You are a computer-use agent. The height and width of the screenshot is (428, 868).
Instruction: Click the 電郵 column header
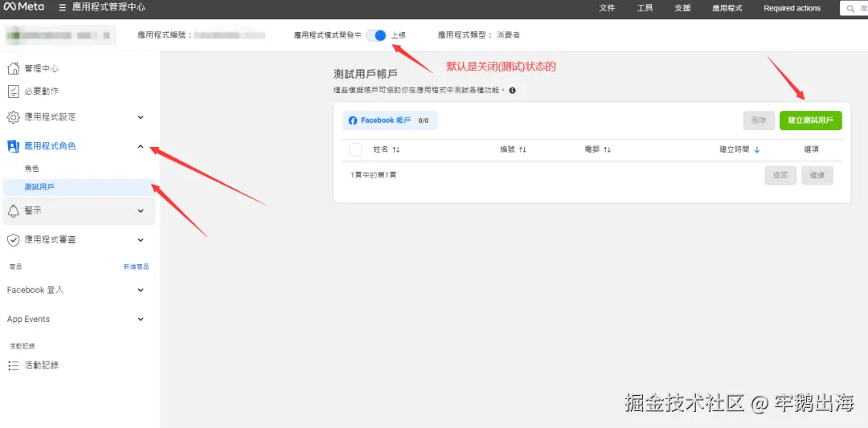[592, 150]
